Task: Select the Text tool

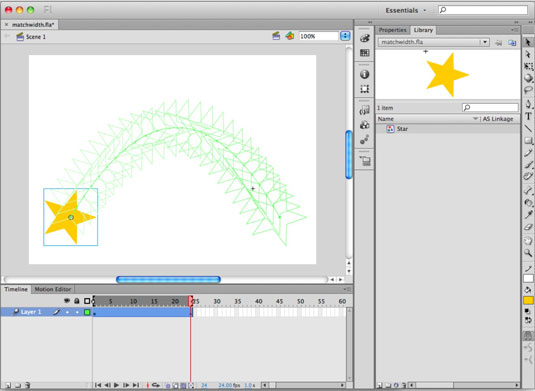Action: tap(528, 116)
